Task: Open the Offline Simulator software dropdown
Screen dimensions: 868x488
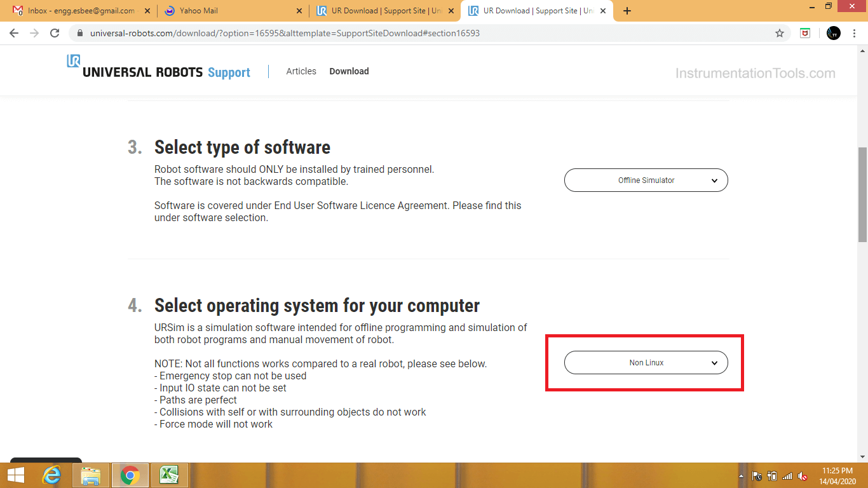Action: 646,180
